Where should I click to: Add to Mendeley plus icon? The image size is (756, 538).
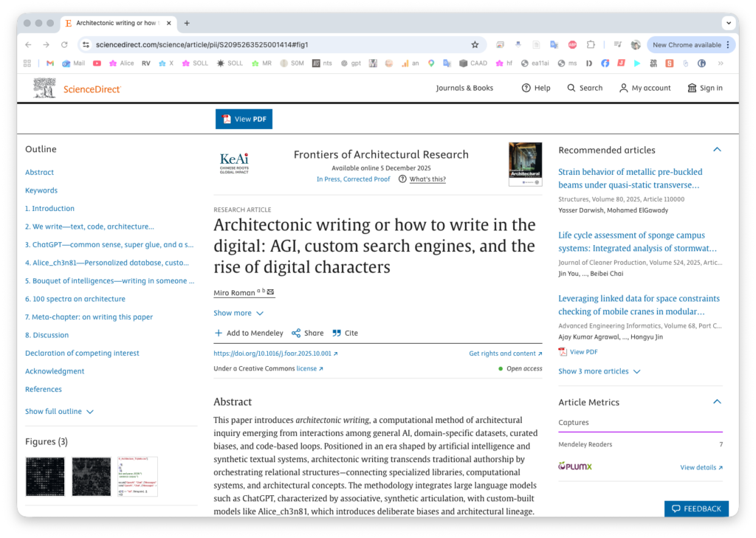point(219,333)
